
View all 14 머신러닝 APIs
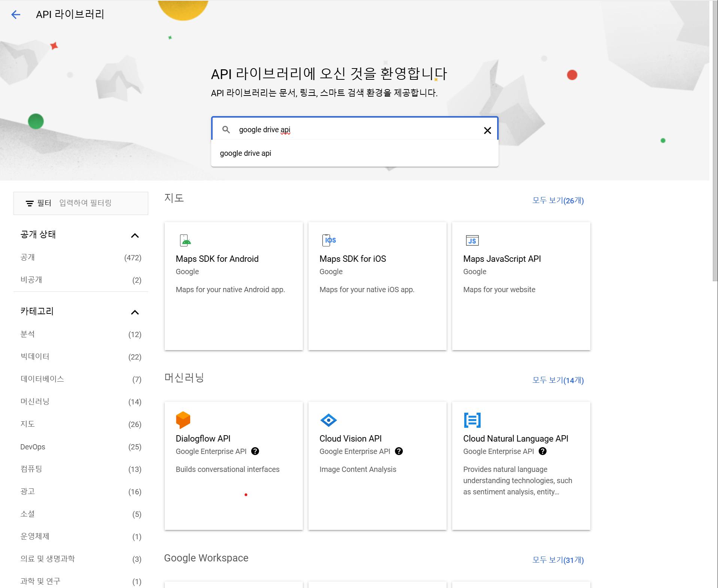click(558, 380)
